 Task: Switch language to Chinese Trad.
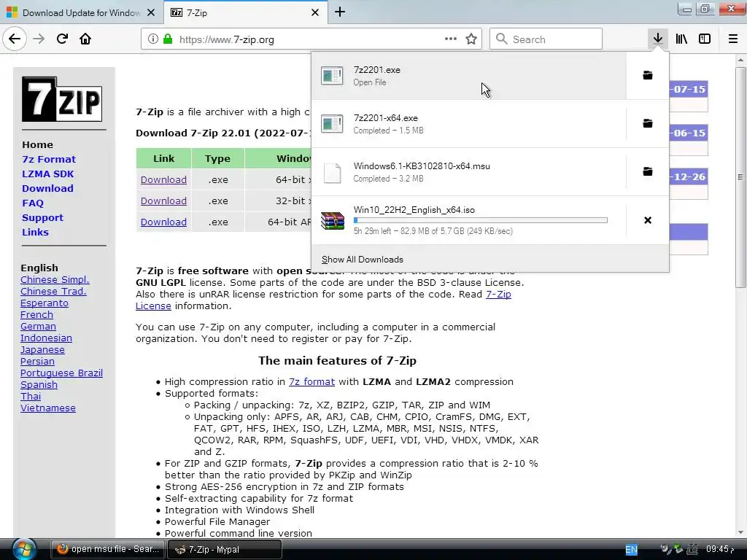coord(53,291)
